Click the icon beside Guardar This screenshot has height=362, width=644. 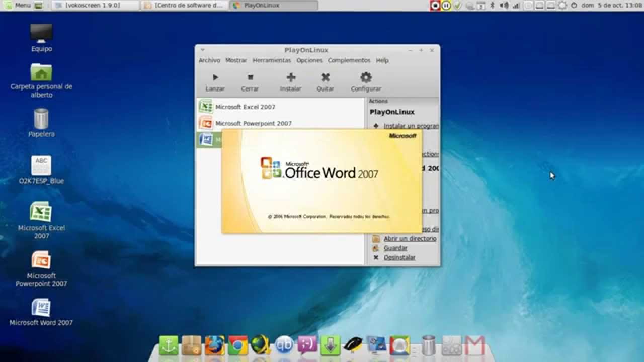[x=376, y=248]
